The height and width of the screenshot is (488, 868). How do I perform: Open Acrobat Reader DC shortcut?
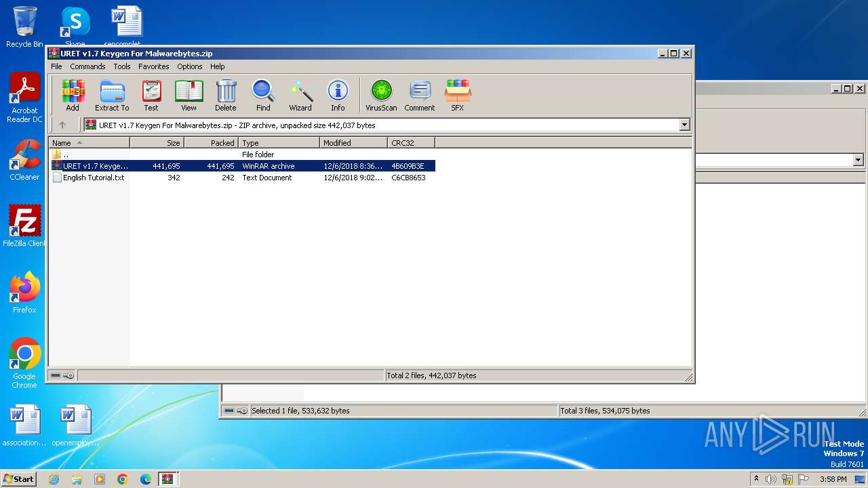pos(24,99)
